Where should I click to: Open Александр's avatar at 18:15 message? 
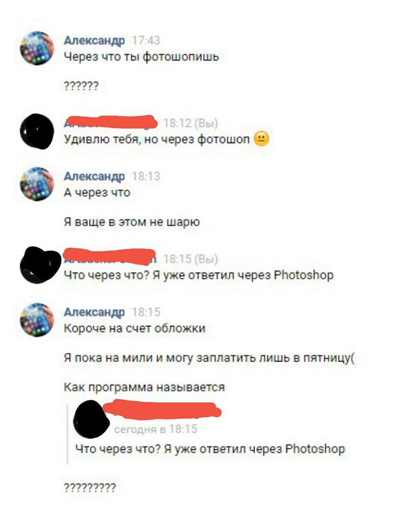pos(37,320)
